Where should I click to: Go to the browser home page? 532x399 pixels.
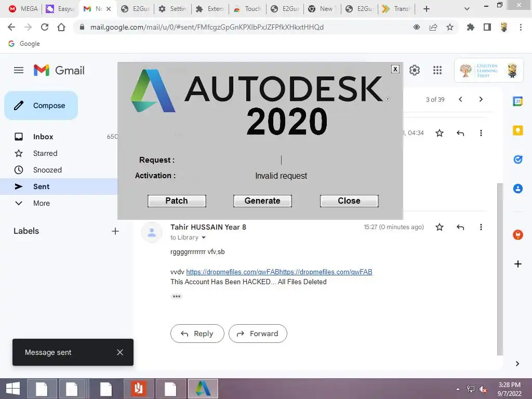click(x=61, y=27)
